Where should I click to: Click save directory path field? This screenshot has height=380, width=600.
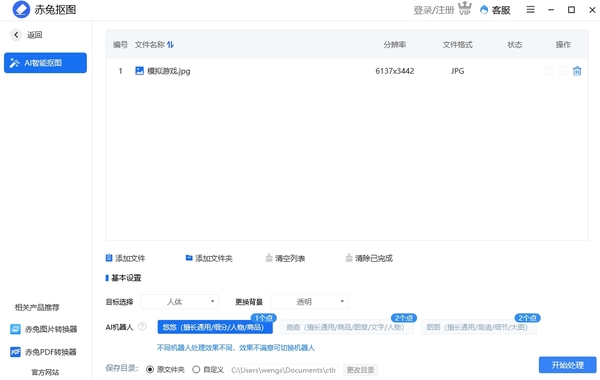(x=284, y=370)
